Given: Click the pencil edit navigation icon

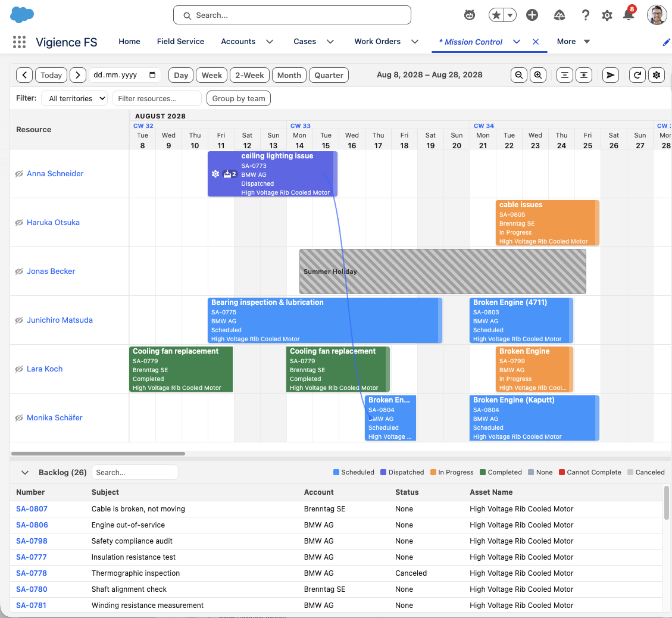Looking at the screenshot, I should point(666,42).
